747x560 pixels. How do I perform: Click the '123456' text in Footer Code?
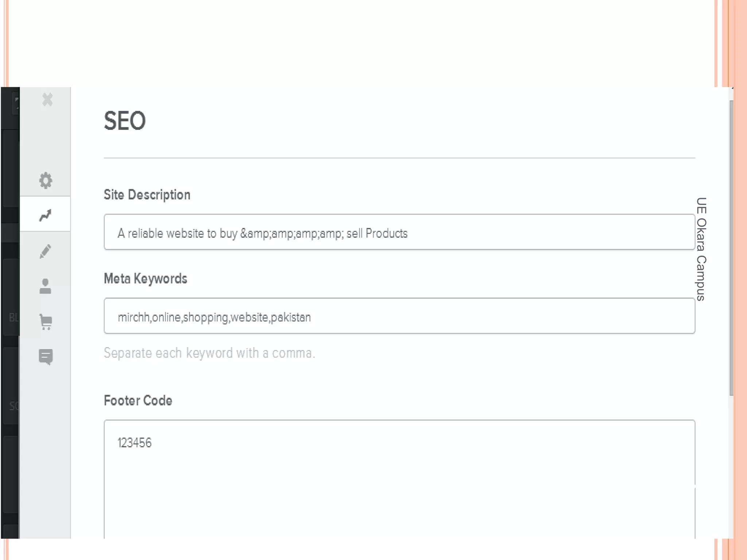tap(134, 443)
